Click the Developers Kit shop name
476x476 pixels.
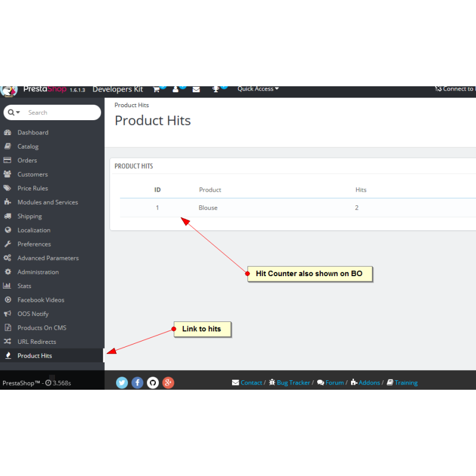tap(117, 89)
